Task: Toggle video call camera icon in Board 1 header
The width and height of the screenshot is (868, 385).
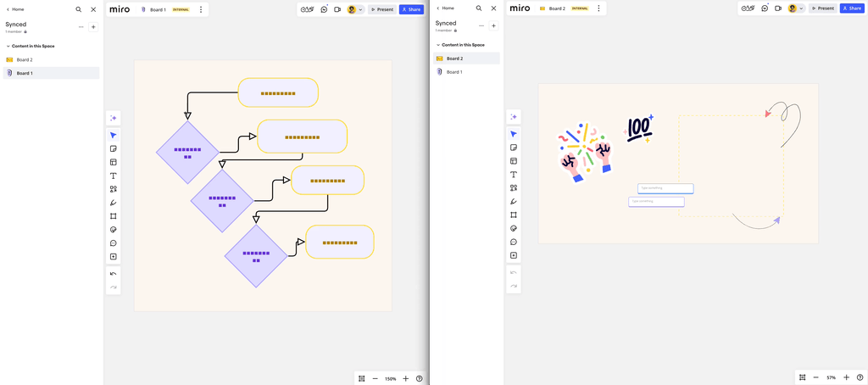Action: tap(337, 9)
